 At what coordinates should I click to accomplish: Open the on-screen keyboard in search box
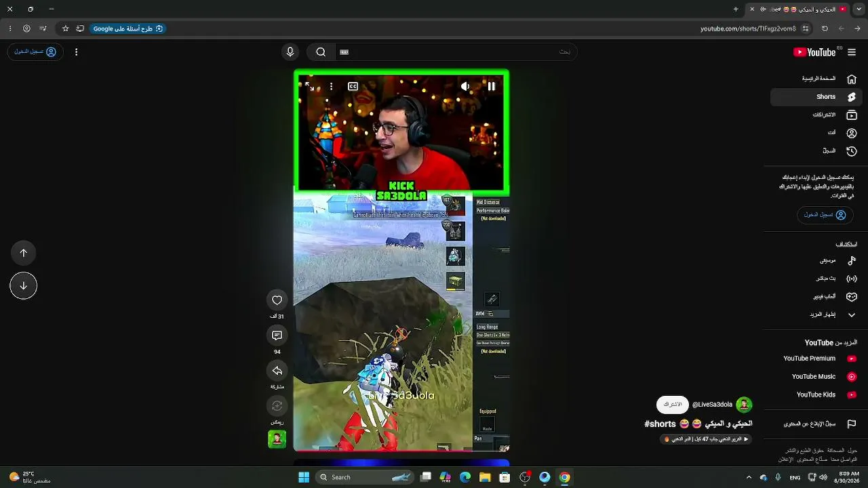(x=344, y=52)
